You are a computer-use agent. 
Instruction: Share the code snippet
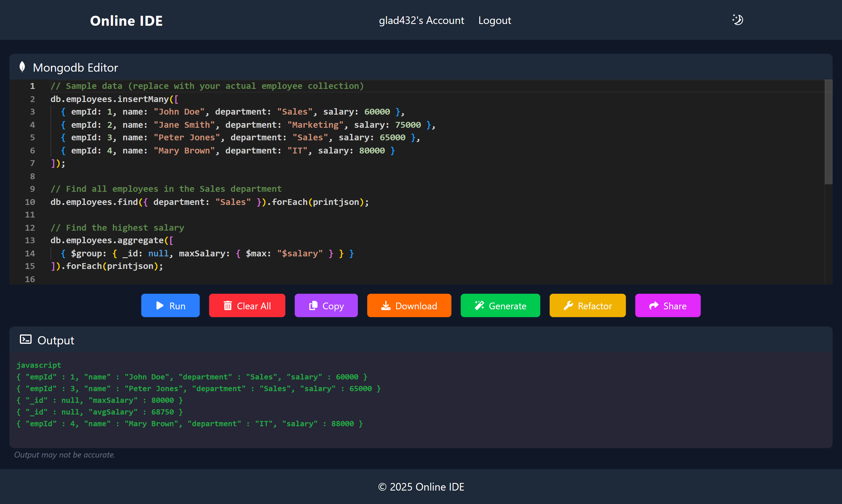(x=668, y=305)
